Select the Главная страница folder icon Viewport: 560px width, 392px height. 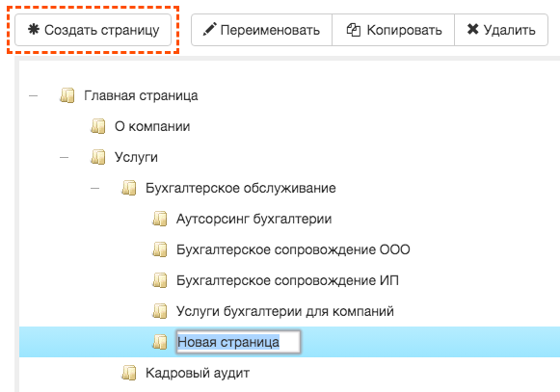67,95
